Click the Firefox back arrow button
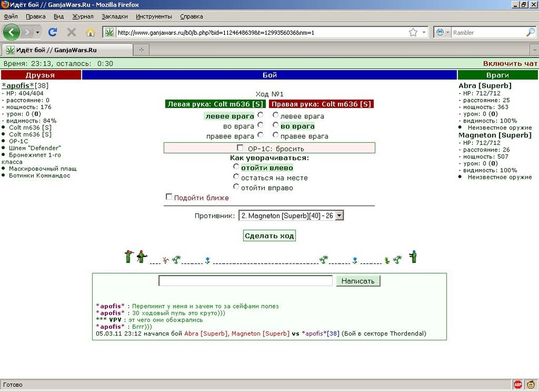Viewport: 539px width, 392px height. (x=11, y=32)
